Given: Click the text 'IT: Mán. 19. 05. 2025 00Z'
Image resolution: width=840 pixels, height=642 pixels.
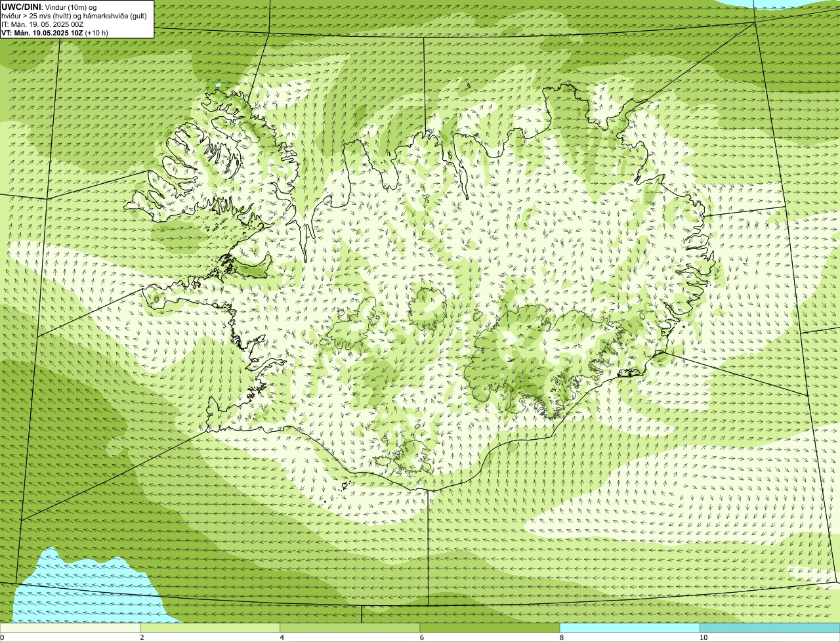Looking at the screenshot, I should (x=42, y=24).
